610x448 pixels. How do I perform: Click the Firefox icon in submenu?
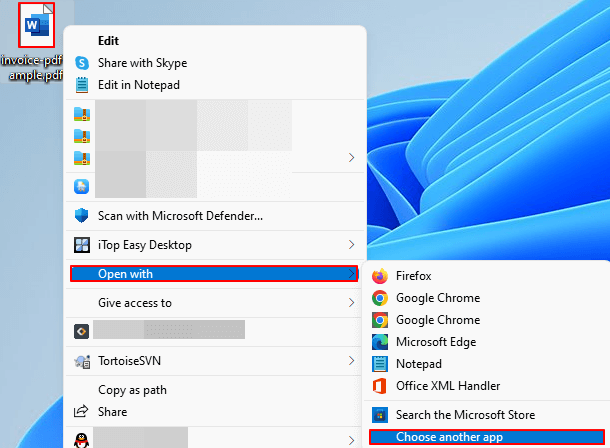click(x=380, y=276)
